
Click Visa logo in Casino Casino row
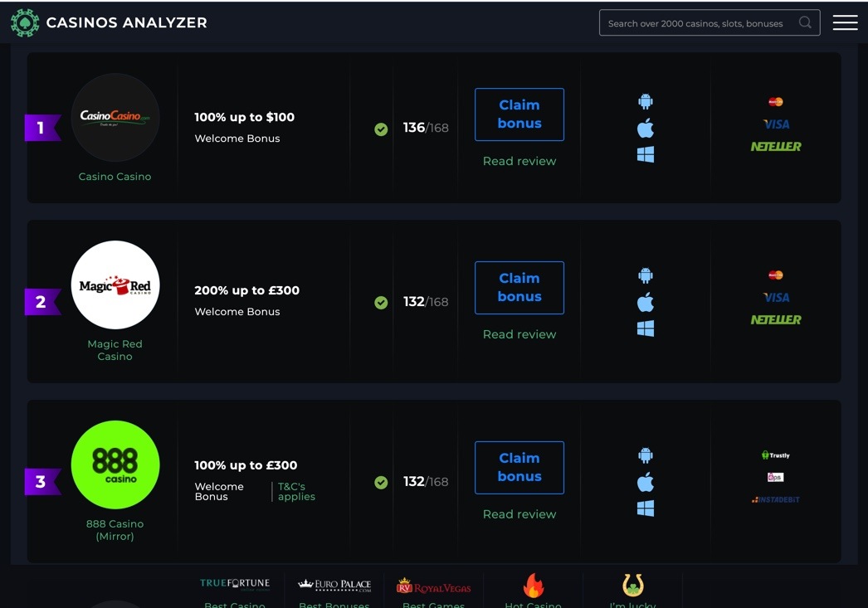click(x=776, y=124)
